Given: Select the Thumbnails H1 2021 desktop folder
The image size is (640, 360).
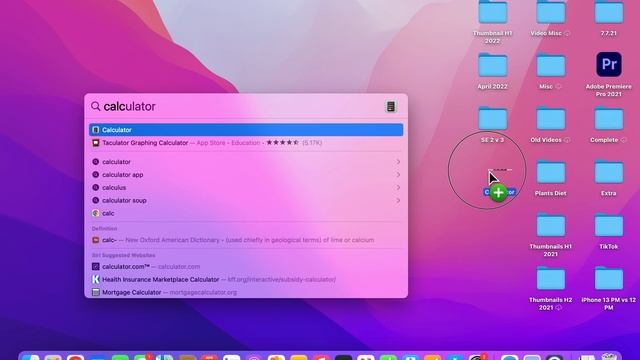Looking at the screenshot, I should tap(550, 235).
